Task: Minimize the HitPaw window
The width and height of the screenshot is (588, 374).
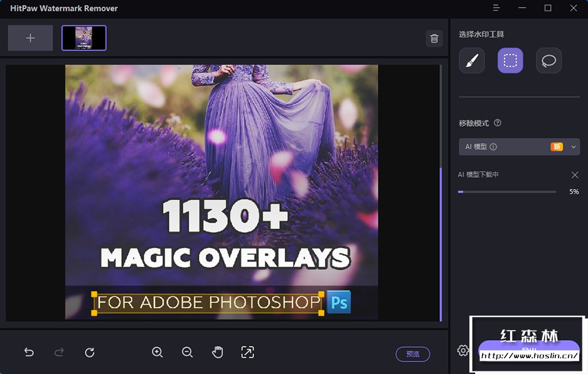Action: click(522, 8)
